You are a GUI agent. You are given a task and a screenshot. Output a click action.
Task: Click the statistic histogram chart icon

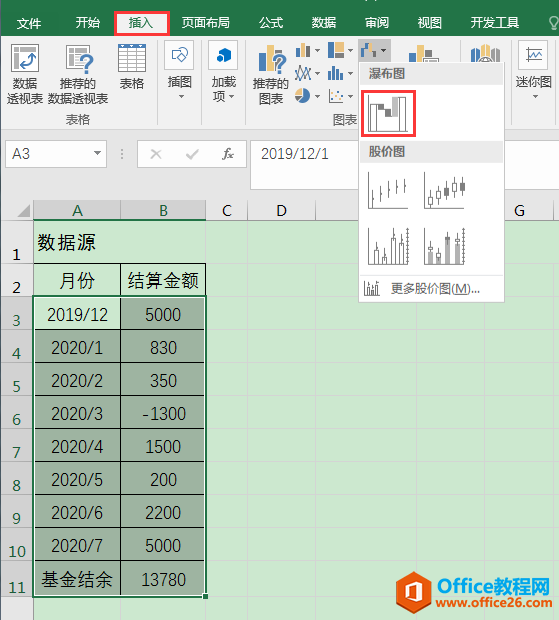point(336,73)
